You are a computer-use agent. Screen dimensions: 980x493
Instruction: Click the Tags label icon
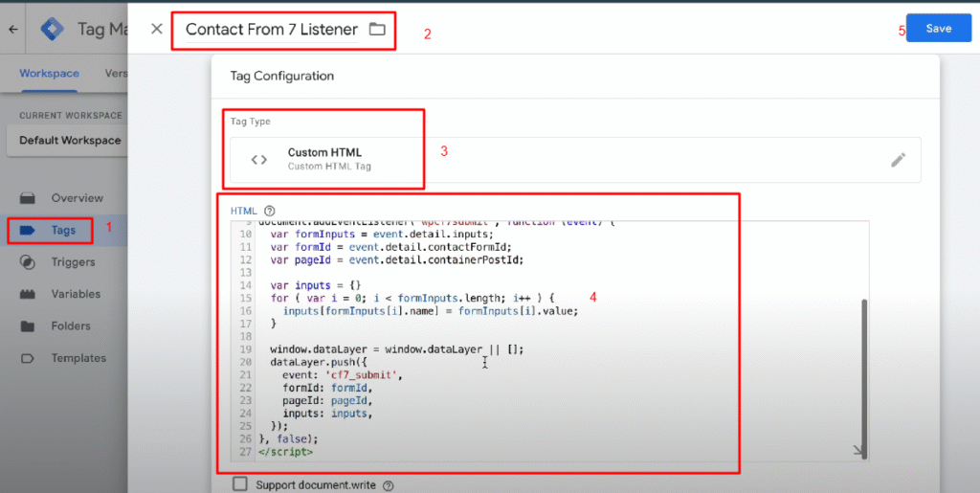point(28,230)
